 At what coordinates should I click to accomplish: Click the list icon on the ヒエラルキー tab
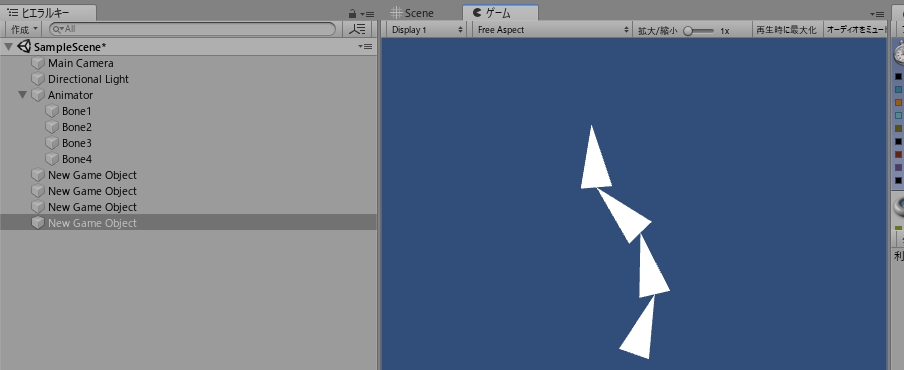pos(13,13)
